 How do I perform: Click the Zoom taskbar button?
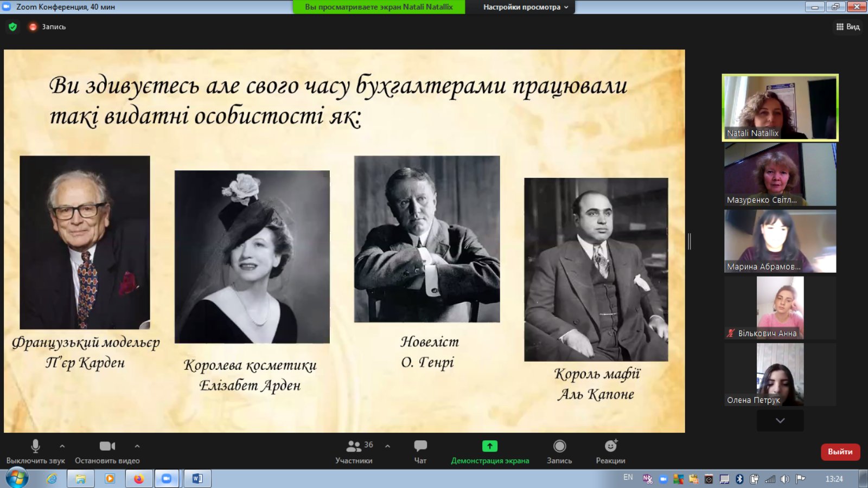coord(167,479)
